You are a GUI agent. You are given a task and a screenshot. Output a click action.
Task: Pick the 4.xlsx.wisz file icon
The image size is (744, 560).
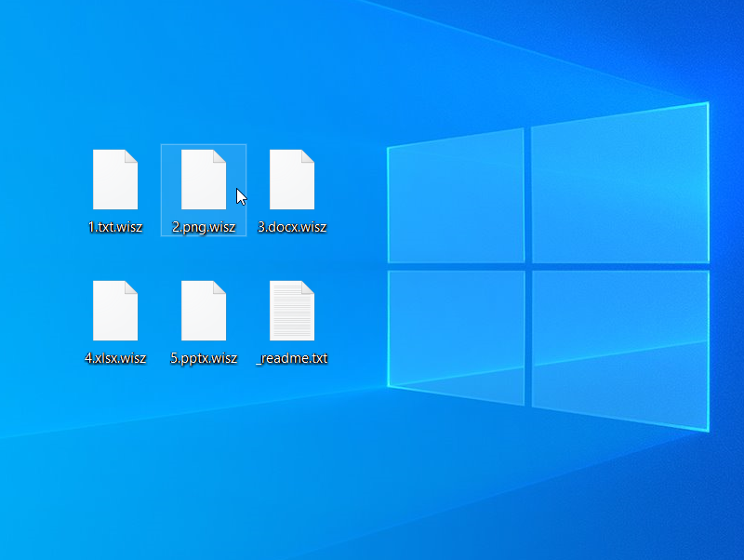115,311
